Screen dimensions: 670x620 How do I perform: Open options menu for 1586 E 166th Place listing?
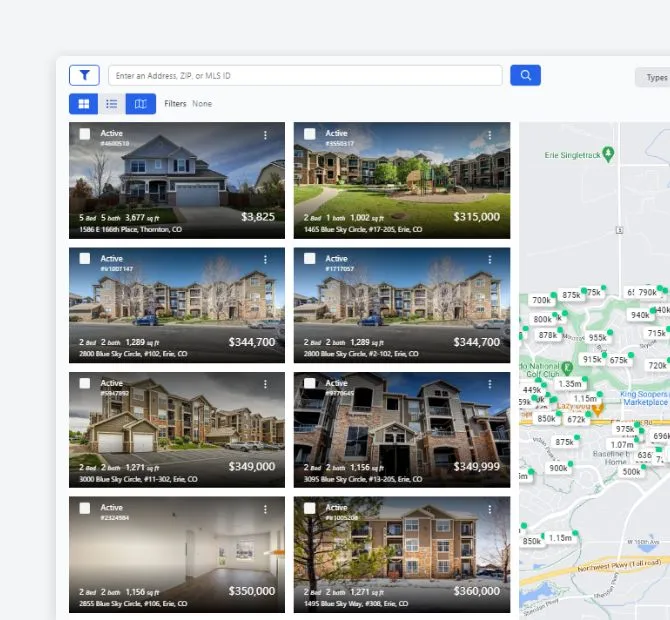[x=265, y=135]
